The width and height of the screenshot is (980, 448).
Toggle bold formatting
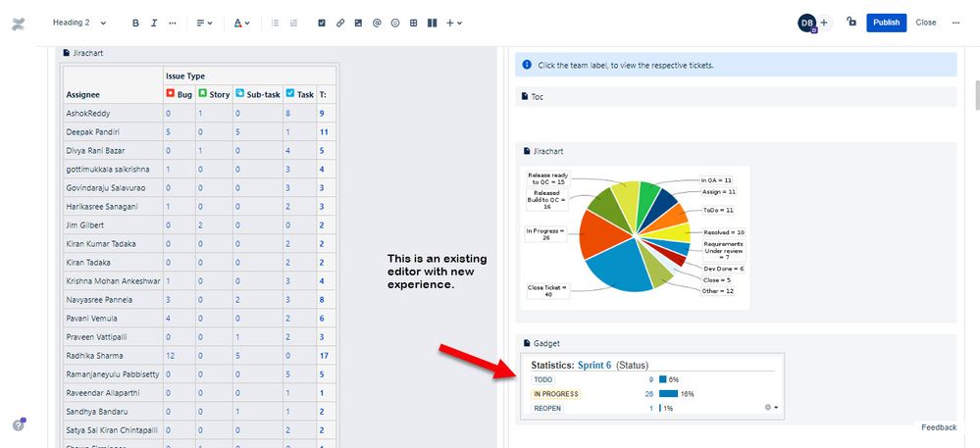click(135, 23)
